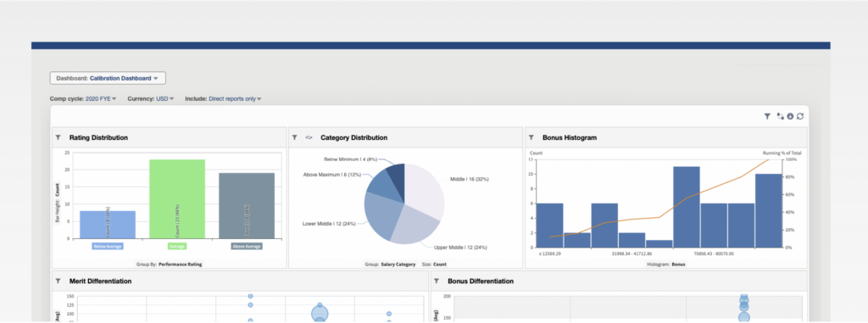
Task: Click the Category Distribution panel title
Action: pos(353,137)
